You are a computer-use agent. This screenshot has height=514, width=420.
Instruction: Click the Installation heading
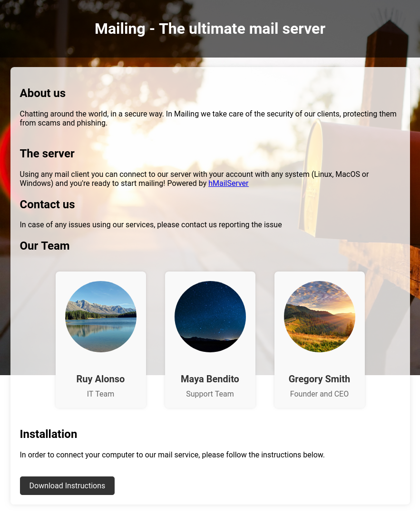(x=49, y=434)
